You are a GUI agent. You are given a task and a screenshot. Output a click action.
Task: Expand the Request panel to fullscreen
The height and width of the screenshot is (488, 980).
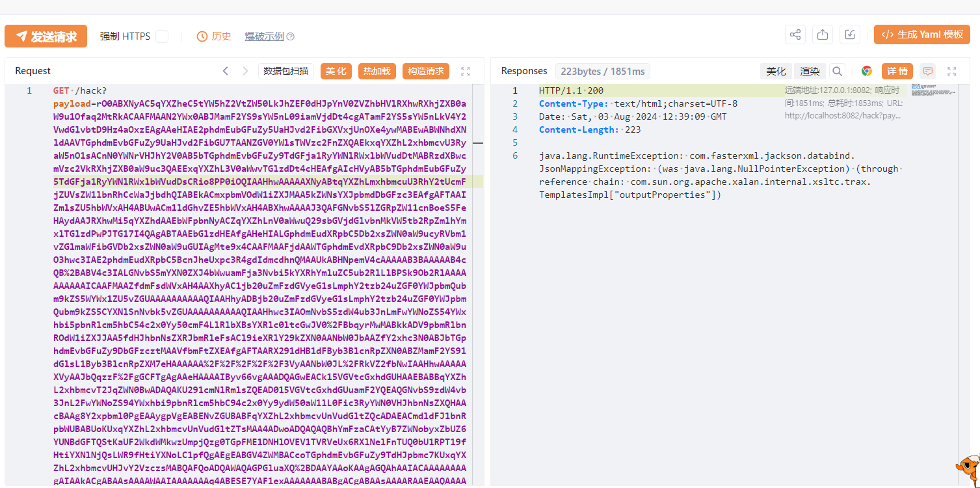466,71
